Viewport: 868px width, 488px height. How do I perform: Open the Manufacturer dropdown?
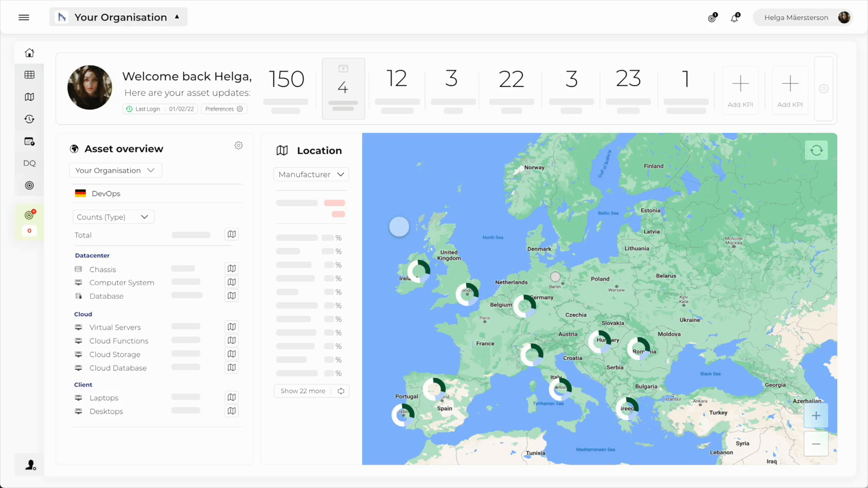311,174
